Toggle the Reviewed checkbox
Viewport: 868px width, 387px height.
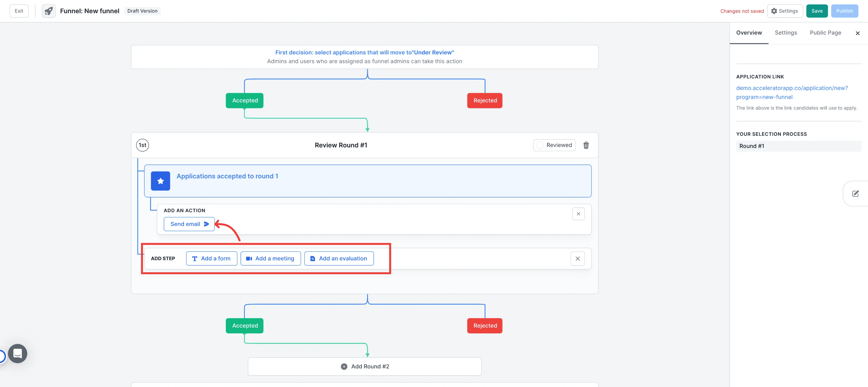pyautogui.click(x=540, y=145)
